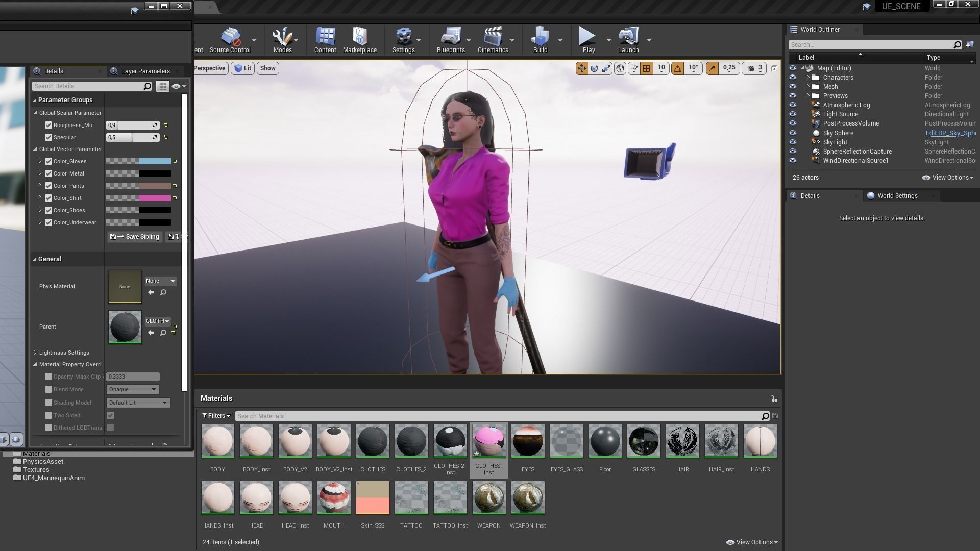Click the Launch toolbar icon
Screen dimensions: 980x551
pyautogui.click(x=628, y=40)
